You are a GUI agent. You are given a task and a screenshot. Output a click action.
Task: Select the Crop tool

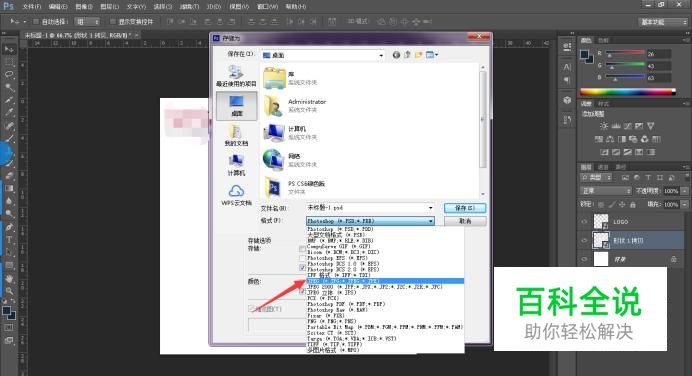(x=9, y=100)
